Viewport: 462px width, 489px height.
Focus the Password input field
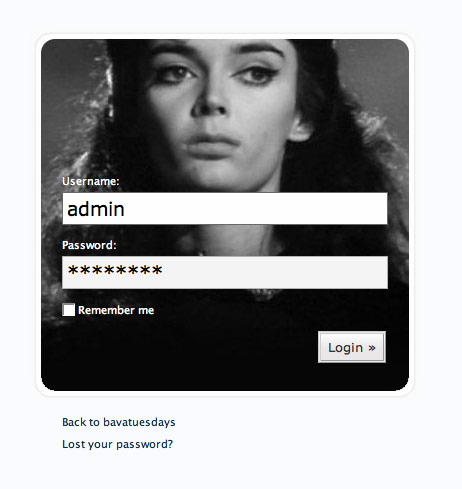click(x=225, y=272)
